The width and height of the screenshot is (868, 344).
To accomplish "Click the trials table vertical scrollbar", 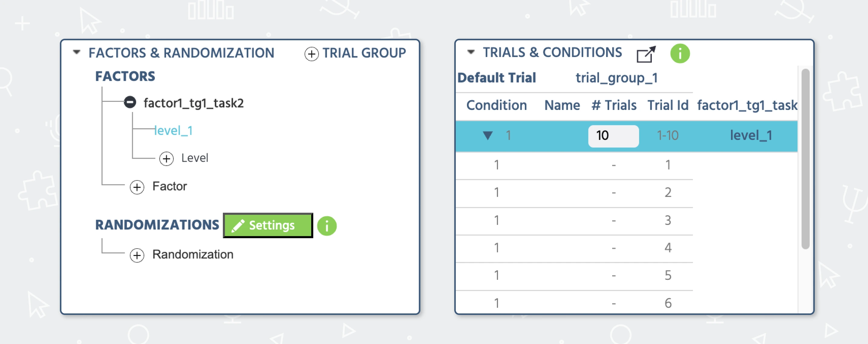I will tap(805, 158).
